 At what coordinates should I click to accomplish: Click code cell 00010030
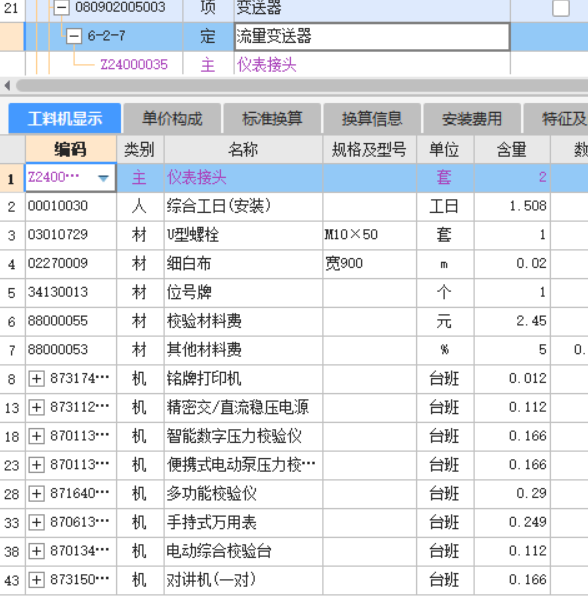[71, 206]
